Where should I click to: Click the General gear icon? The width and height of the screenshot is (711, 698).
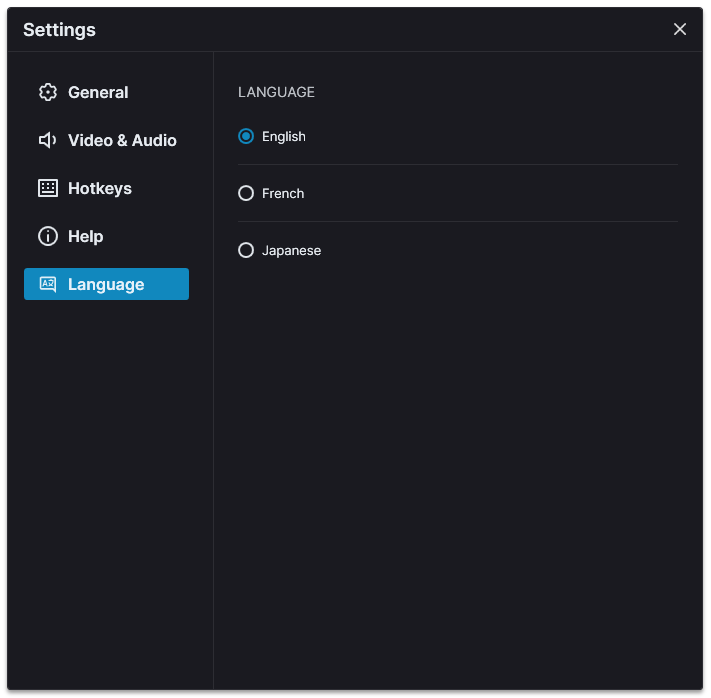48,93
